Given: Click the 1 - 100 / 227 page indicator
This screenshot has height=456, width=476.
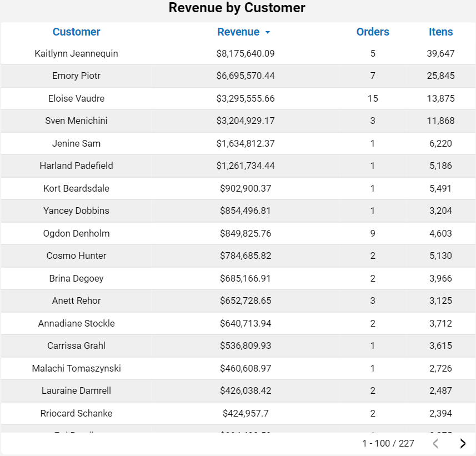Looking at the screenshot, I should pyautogui.click(x=387, y=443).
